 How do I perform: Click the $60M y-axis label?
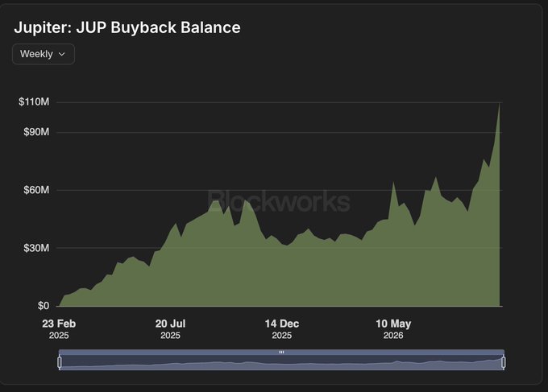point(36,190)
